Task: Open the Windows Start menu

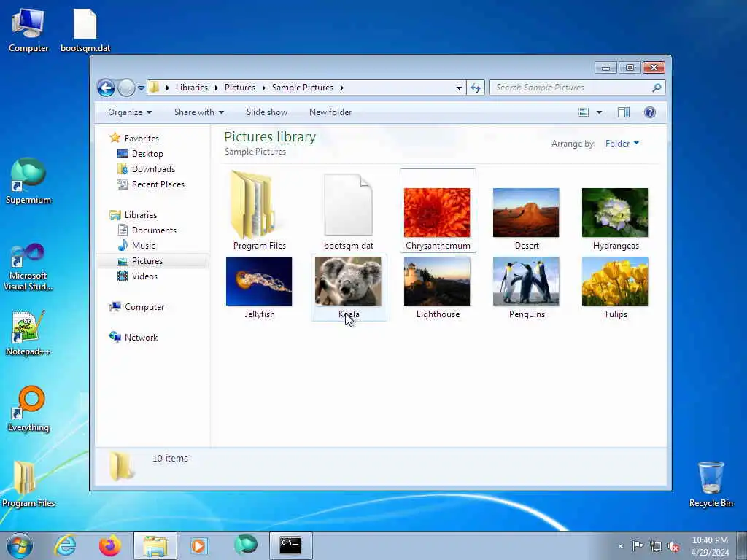Action: point(20,545)
